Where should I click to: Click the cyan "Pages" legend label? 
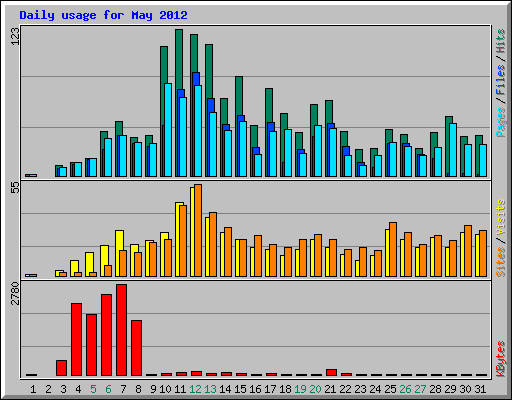pos(500,122)
